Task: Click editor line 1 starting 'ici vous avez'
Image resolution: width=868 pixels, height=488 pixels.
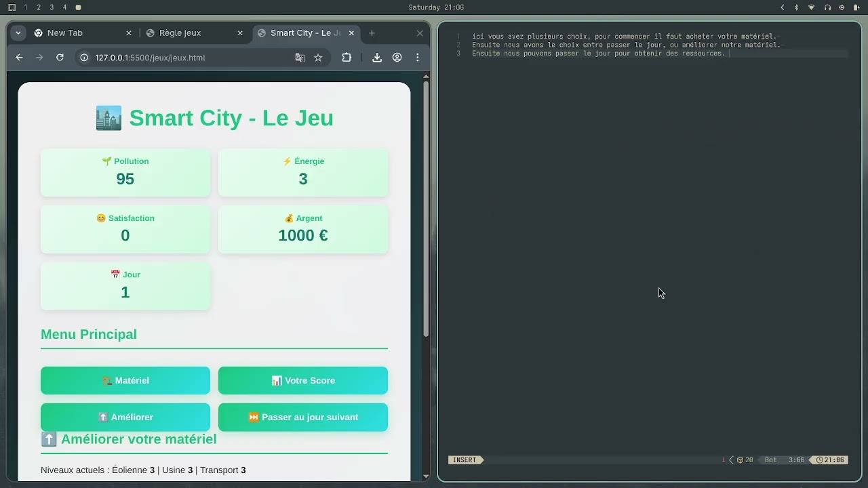Action: (x=624, y=37)
